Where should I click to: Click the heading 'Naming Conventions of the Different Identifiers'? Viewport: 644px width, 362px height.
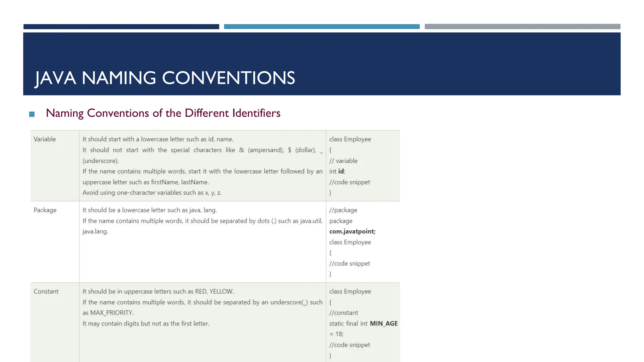[163, 113]
